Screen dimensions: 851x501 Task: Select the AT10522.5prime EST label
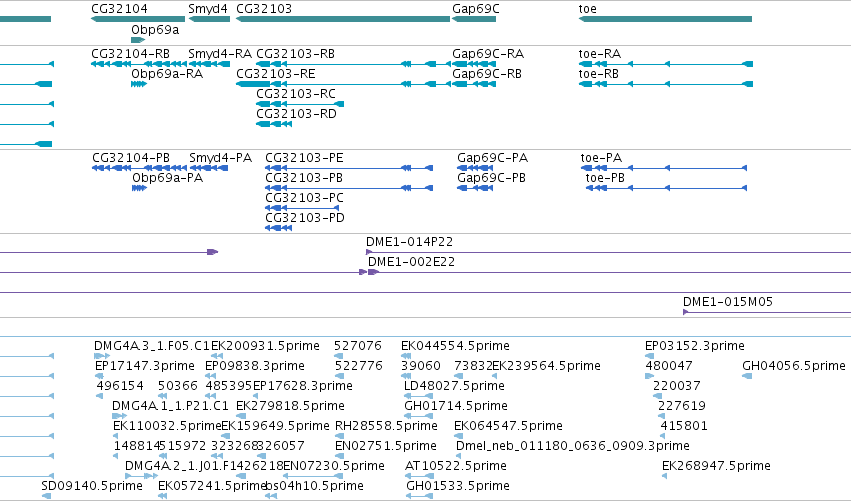(x=456, y=467)
